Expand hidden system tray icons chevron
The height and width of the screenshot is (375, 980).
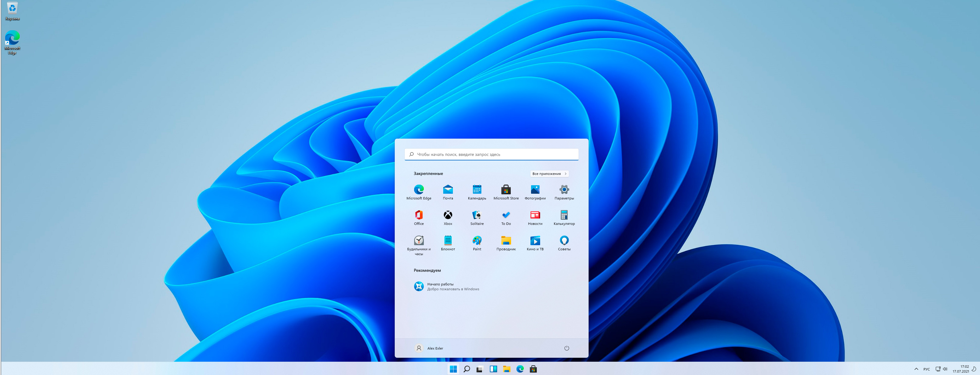point(916,369)
